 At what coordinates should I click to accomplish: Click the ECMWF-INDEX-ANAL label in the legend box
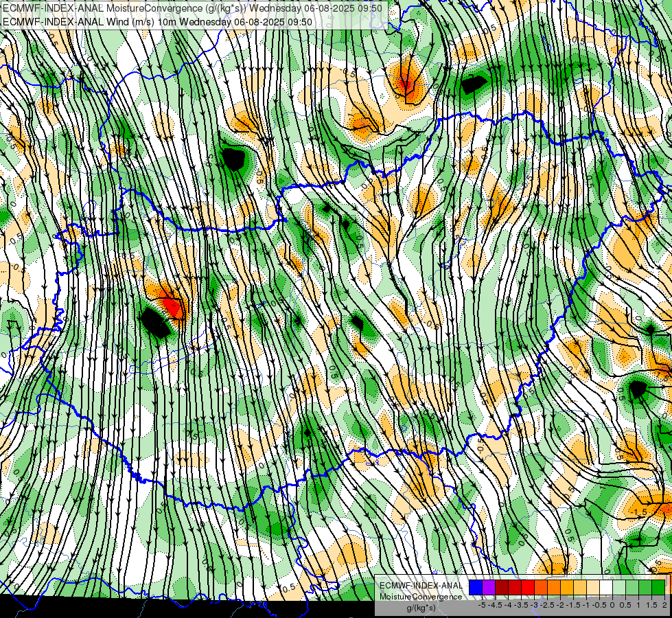pos(421,586)
